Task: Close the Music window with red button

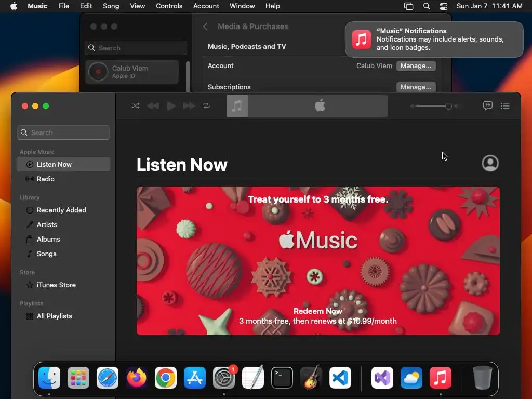Action: click(x=25, y=106)
